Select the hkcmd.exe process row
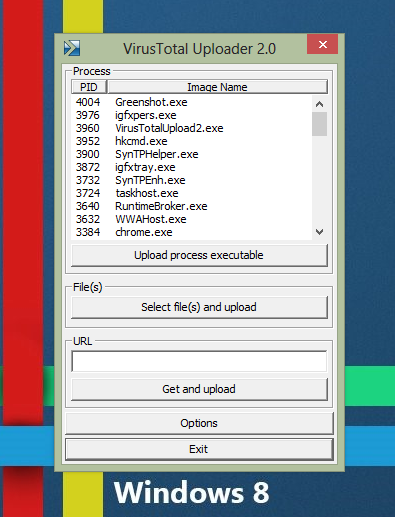Image resolution: width=395 pixels, height=517 pixels. 192,141
